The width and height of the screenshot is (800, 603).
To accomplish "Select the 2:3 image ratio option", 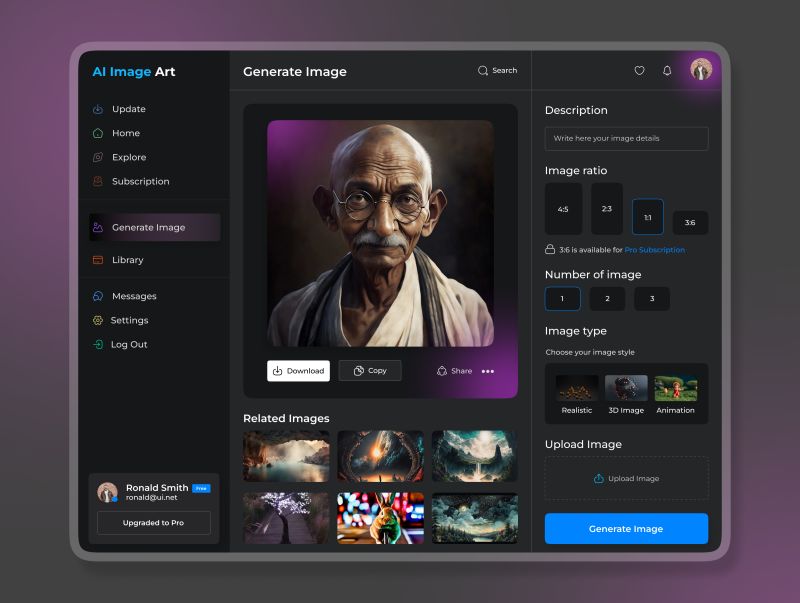I will (606, 209).
